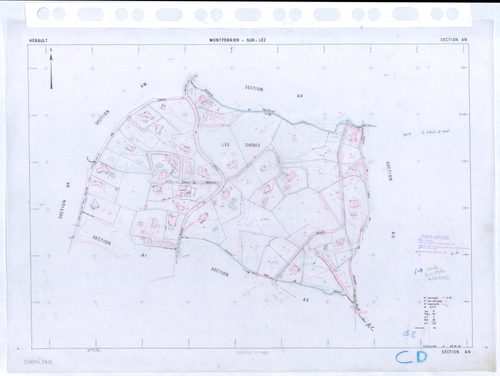This screenshot has width=500, height=376.
Task: Open the map legend at lower right
Action: point(437,313)
